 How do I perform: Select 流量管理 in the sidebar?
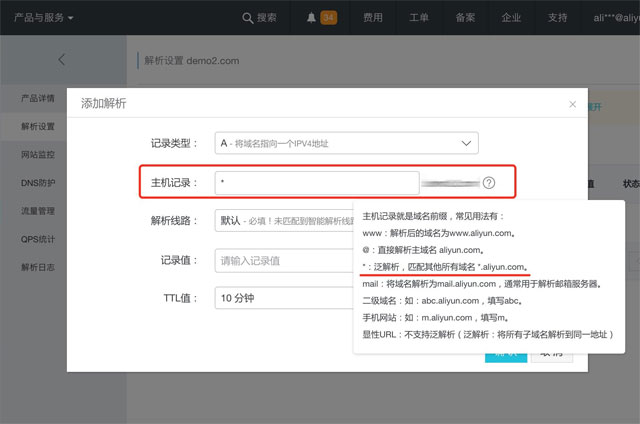click(x=38, y=211)
